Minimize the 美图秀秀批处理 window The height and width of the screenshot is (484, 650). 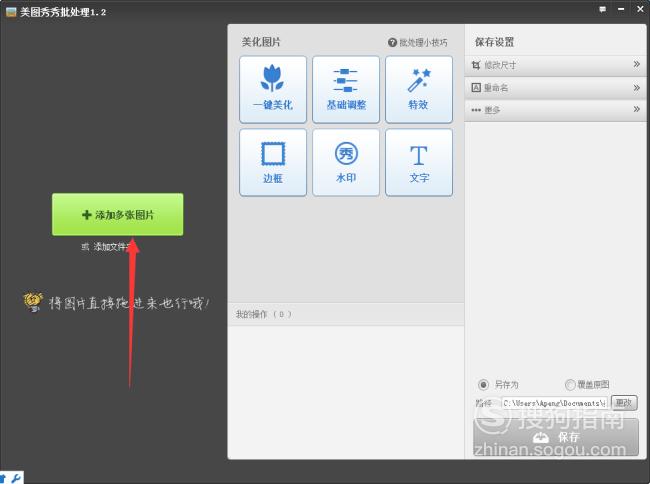(x=621, y=9)
